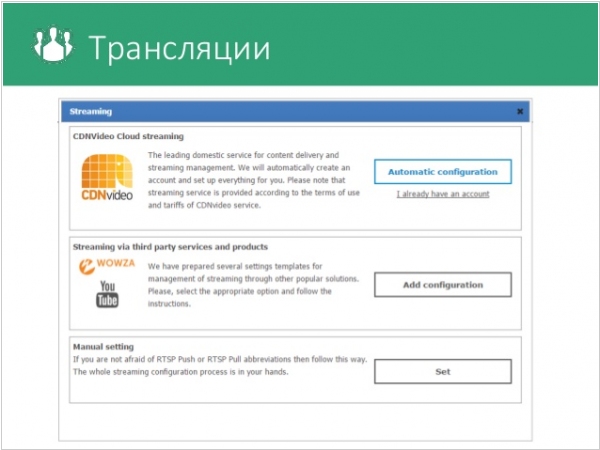This screenshot has width=600, height=450.
Task: Click the 'Manual setting' heading
Action: click(103, 347)
